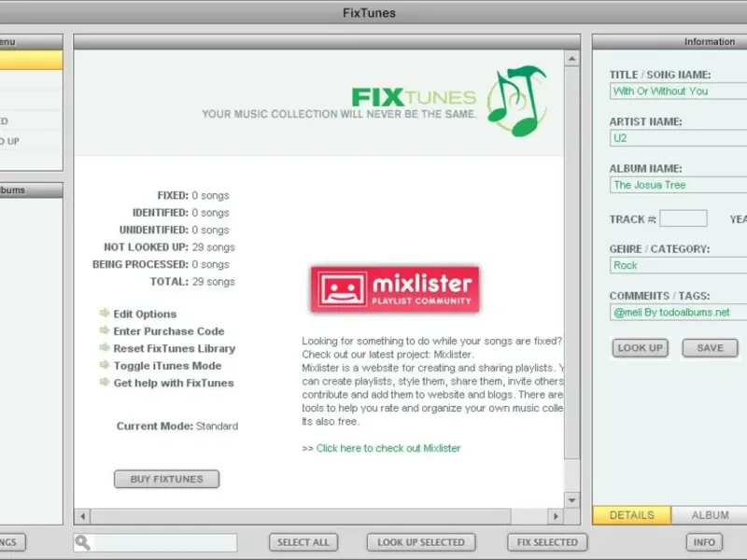Select Reset FixTunes Library
The height and width of the screenshot is (560, 747).
[x=175, y=348]
